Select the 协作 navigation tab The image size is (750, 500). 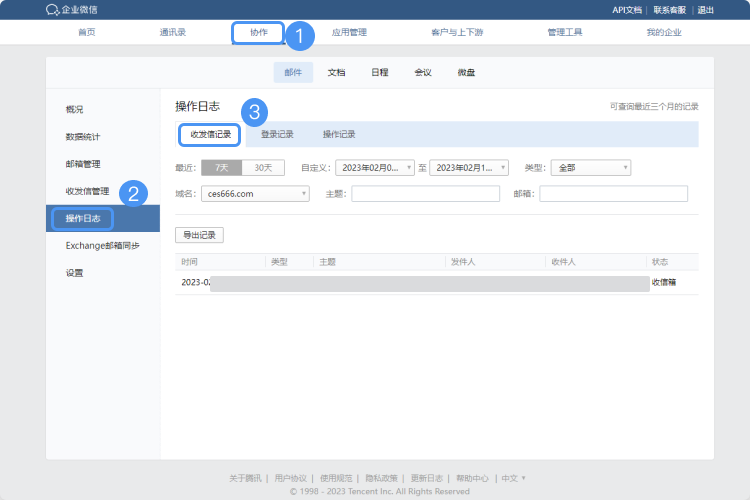(x=258, y=32)
